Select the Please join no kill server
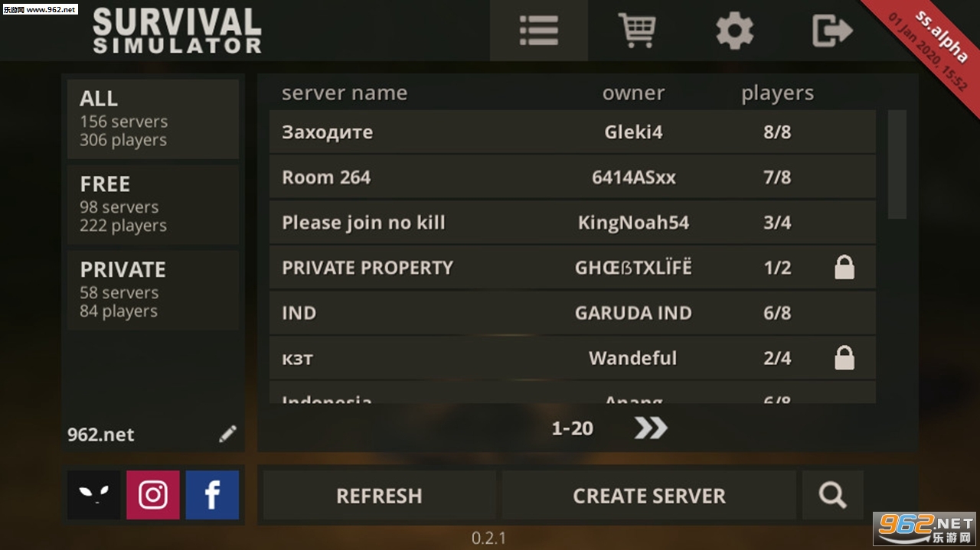The height and width of the screenshot is (550, 980). coord(573,222)
